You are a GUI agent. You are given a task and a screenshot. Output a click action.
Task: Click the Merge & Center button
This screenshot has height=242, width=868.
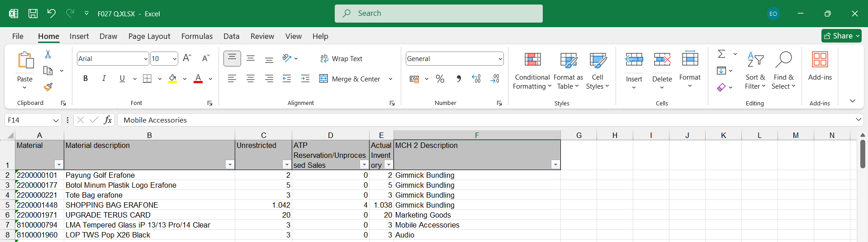(350, 79)
